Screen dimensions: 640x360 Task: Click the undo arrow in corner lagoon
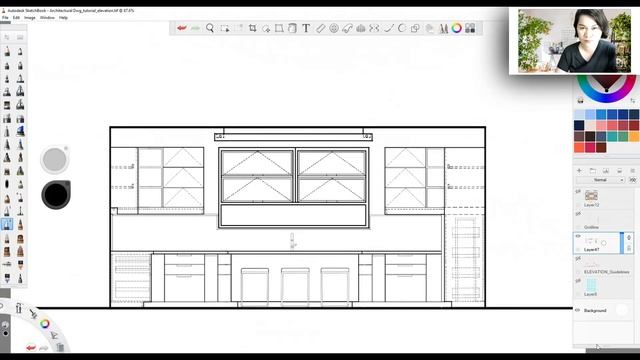point(31,348)
